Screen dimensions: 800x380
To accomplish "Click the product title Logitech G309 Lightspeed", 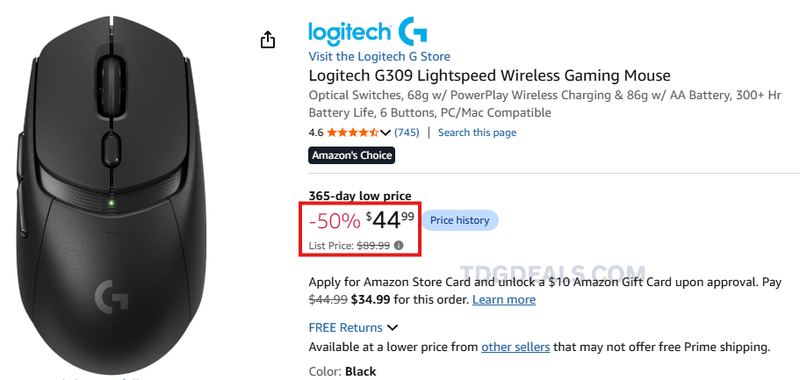I will [489, 76].
